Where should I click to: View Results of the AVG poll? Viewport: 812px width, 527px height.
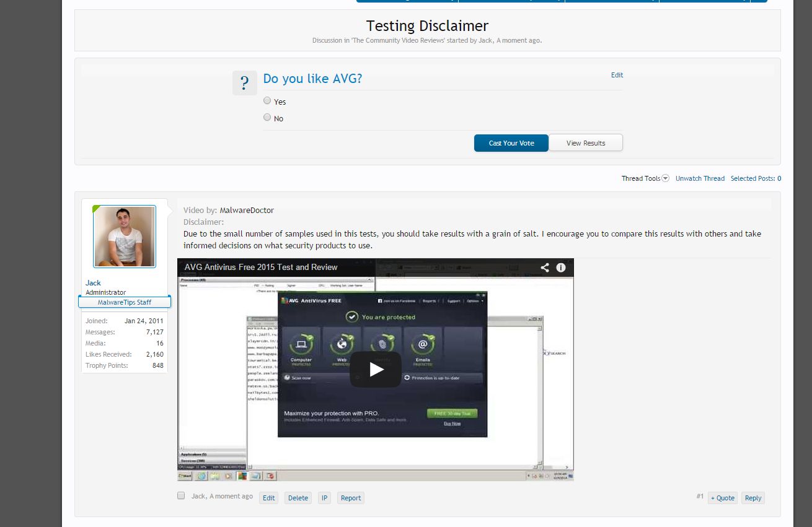(586, 143)
